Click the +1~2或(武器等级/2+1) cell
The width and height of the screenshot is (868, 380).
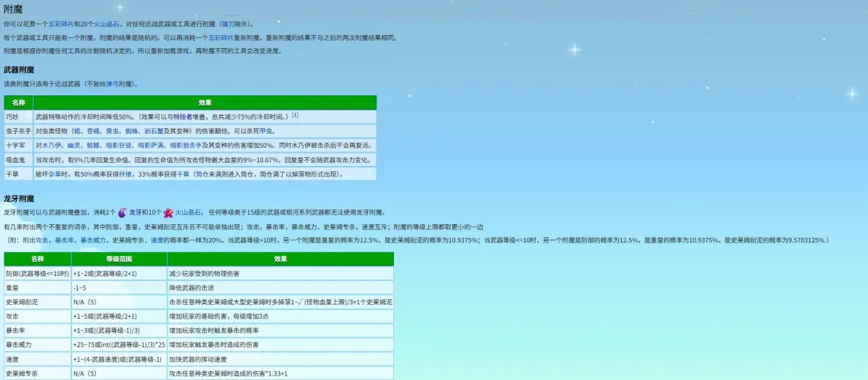tap(119, 273)
